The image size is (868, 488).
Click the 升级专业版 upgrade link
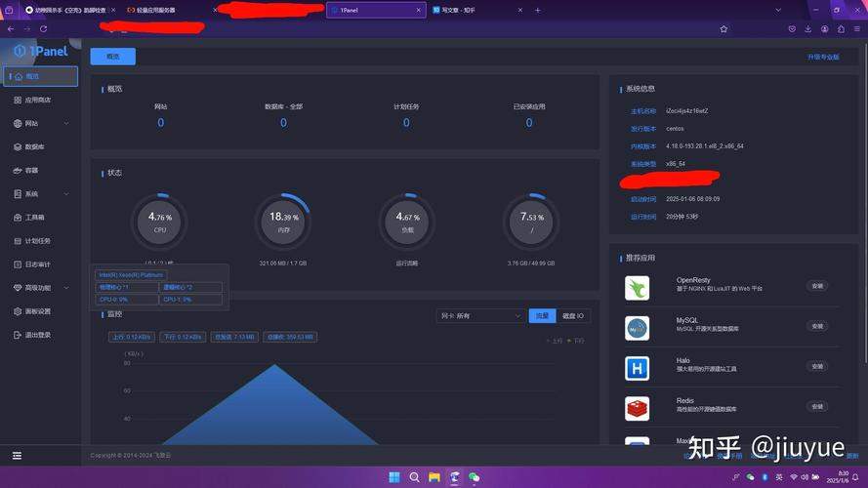coord(823,57)
